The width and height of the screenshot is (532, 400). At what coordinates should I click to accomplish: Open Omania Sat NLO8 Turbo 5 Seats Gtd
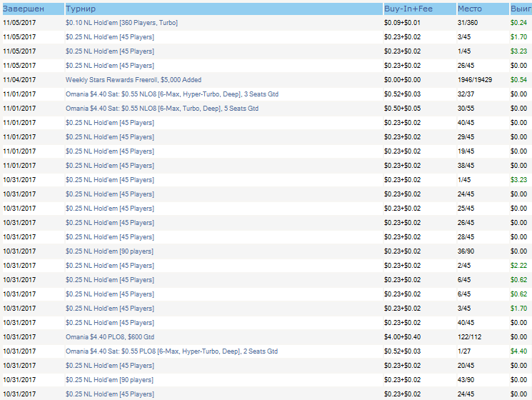[162, 109]
